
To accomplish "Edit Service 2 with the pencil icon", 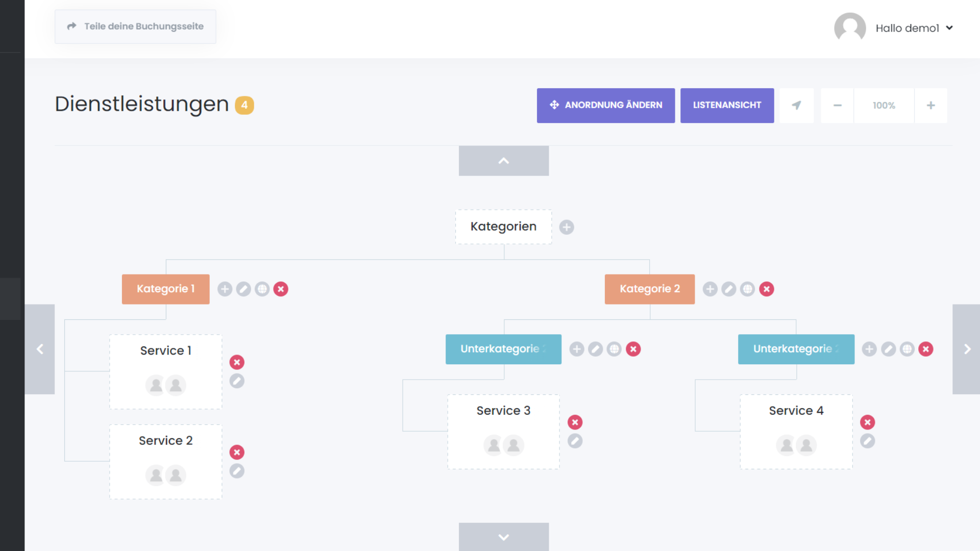I will 237,471.
